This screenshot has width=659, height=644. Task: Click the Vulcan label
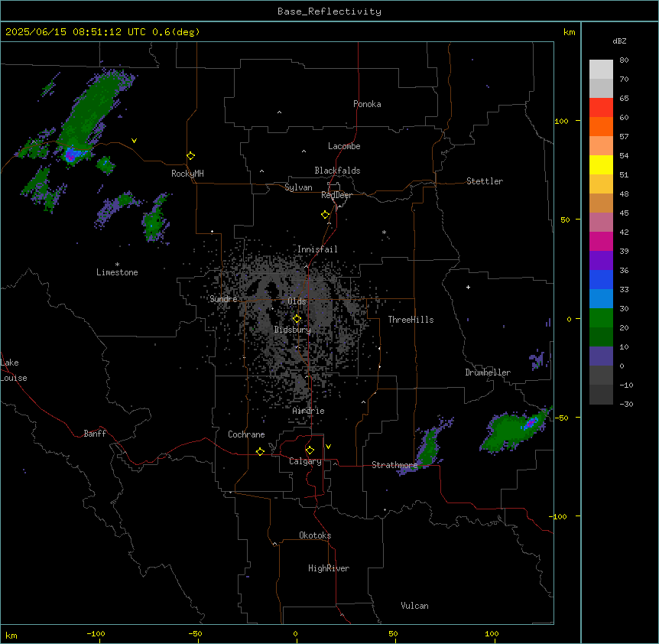[x=415, y=606]
